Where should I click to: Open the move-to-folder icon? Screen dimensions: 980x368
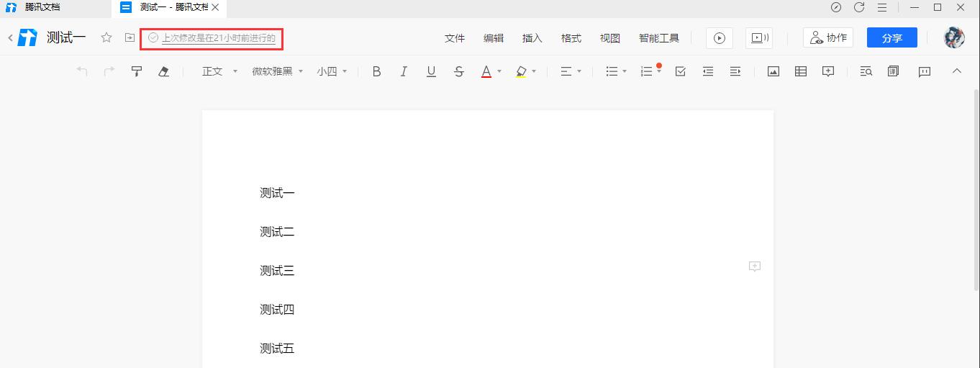[130, 37]
